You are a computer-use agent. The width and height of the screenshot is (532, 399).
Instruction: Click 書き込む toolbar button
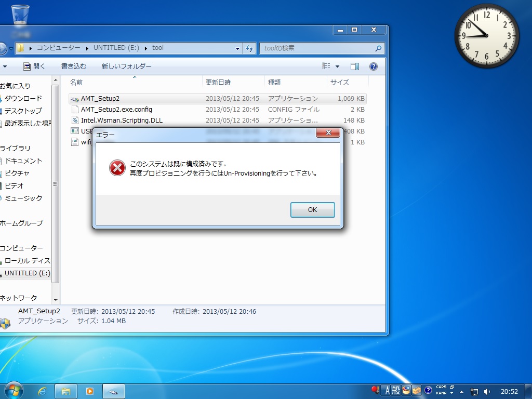point(74,66)
